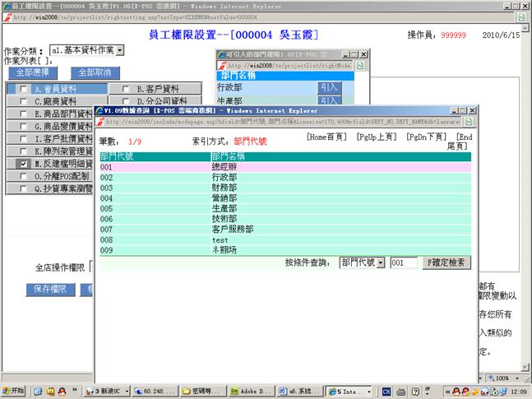Screen dimensions: 532x399
Task: Click the Windows Start button
Action: pyautogui.click(x=16, y=391)
